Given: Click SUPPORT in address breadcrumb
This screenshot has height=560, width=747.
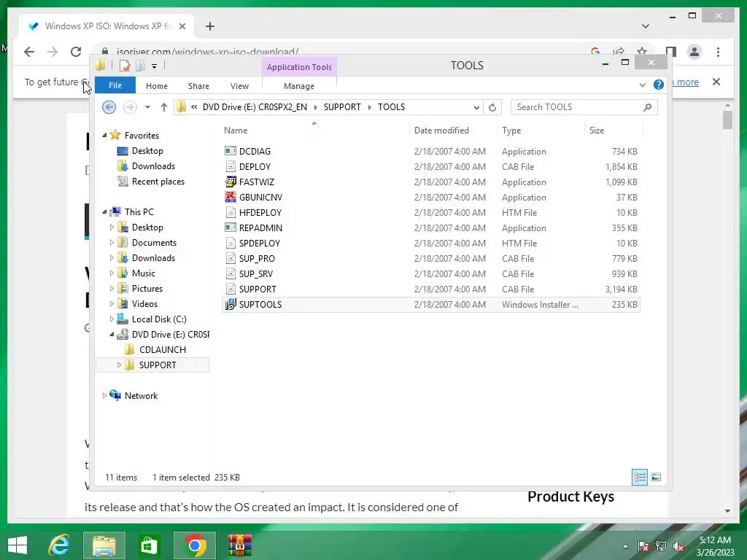Looking at the screenshot, I should coord(342,107).
